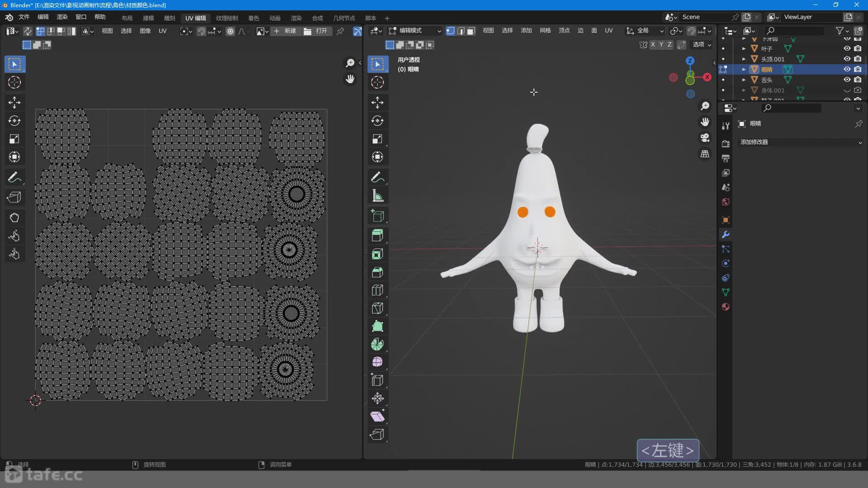Viewport: 868px width, 488px height.
Task: Select the Annotate tool in 3D viewport
Action: [x=377, y=178]
